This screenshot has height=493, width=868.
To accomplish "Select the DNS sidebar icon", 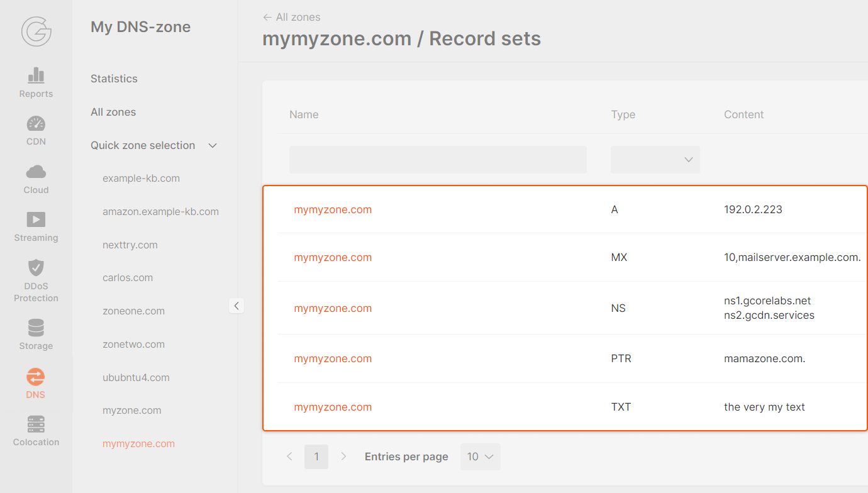I will (36, 377).
